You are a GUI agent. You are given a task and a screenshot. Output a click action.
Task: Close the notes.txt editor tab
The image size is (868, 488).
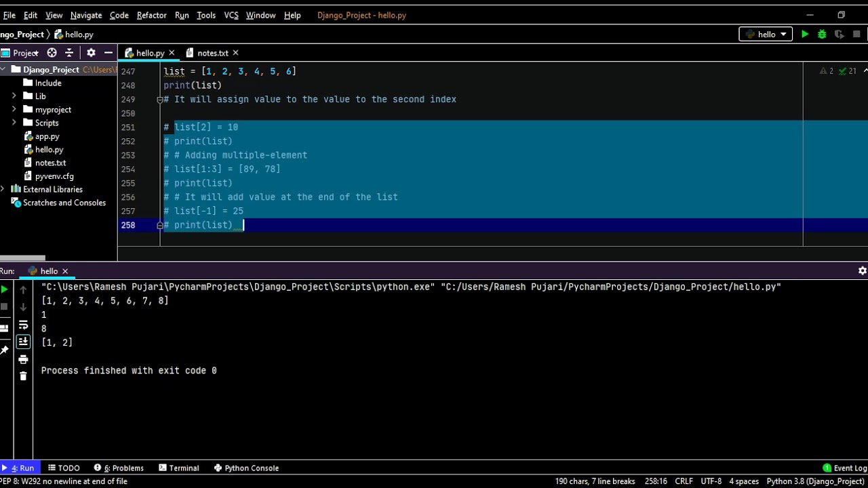[x=235, y=53]
